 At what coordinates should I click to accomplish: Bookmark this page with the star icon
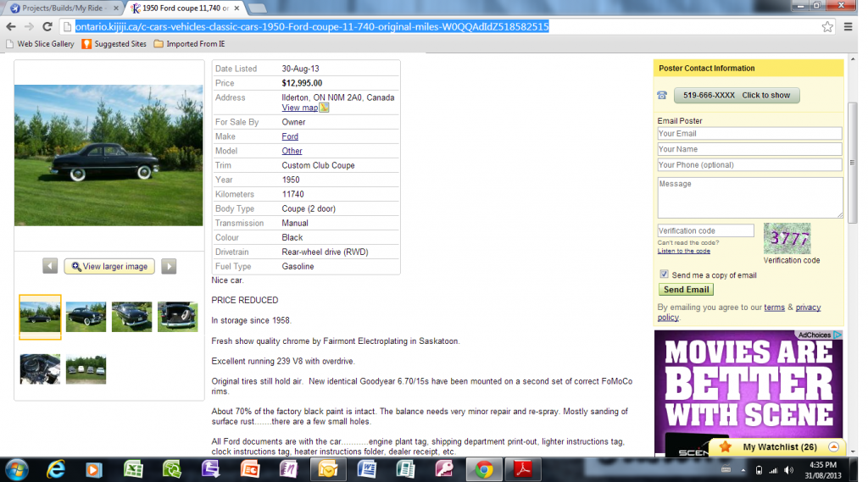pos(827,26)
